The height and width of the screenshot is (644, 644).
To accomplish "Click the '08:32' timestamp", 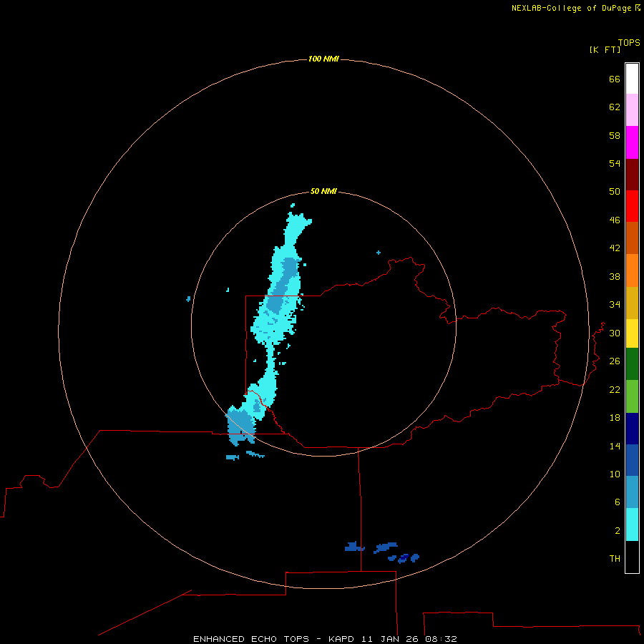I will tap(441, 639).
